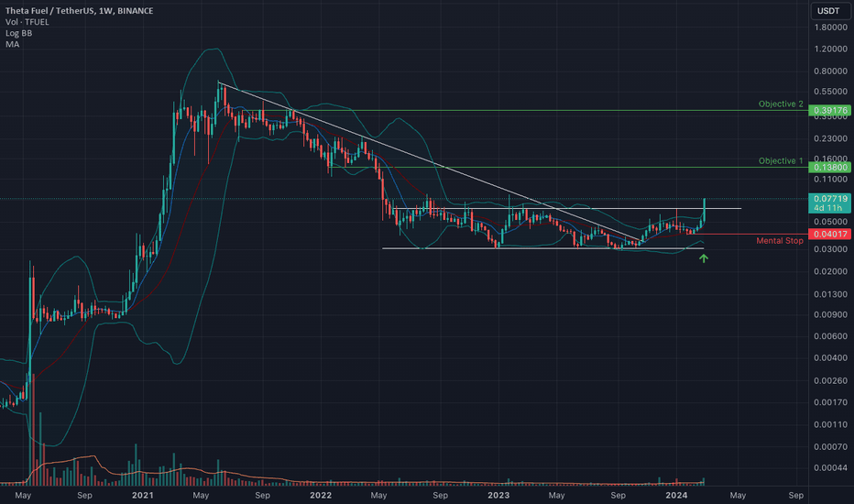Open the USDT currency selector

point(829,11)
